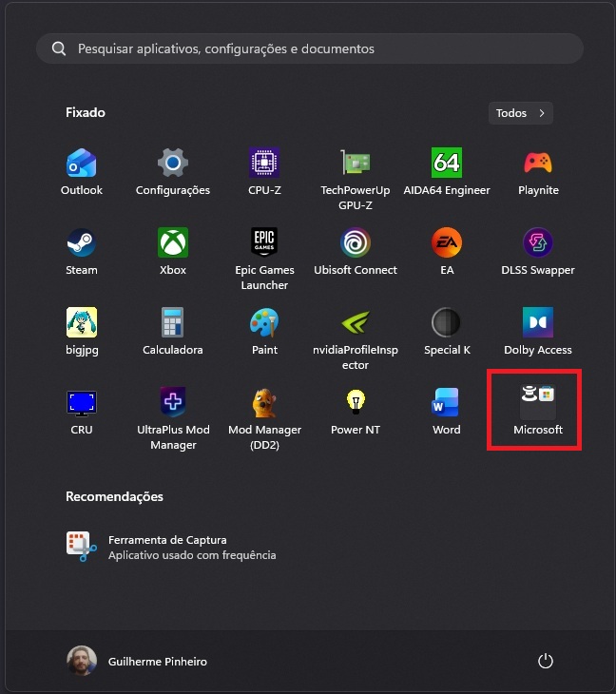Viewport: 616px width, 694px height.
Task: Expand the Microsoft app folder
Action: tap(538, 411)
